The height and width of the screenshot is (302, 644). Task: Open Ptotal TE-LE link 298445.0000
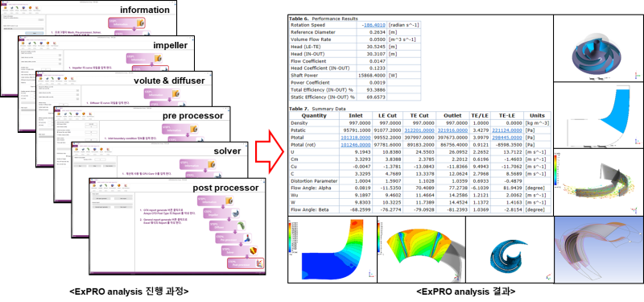[x=506, y=137]
